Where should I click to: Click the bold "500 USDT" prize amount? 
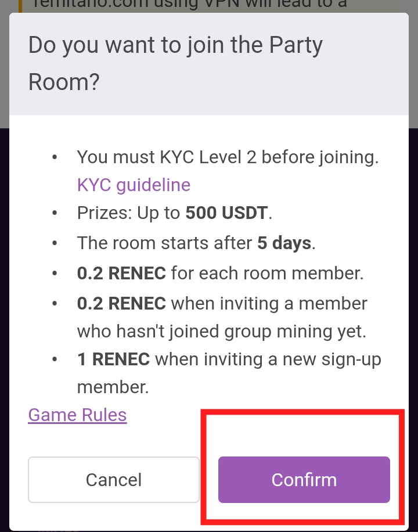pyautogui.click(x=226, y=213)
